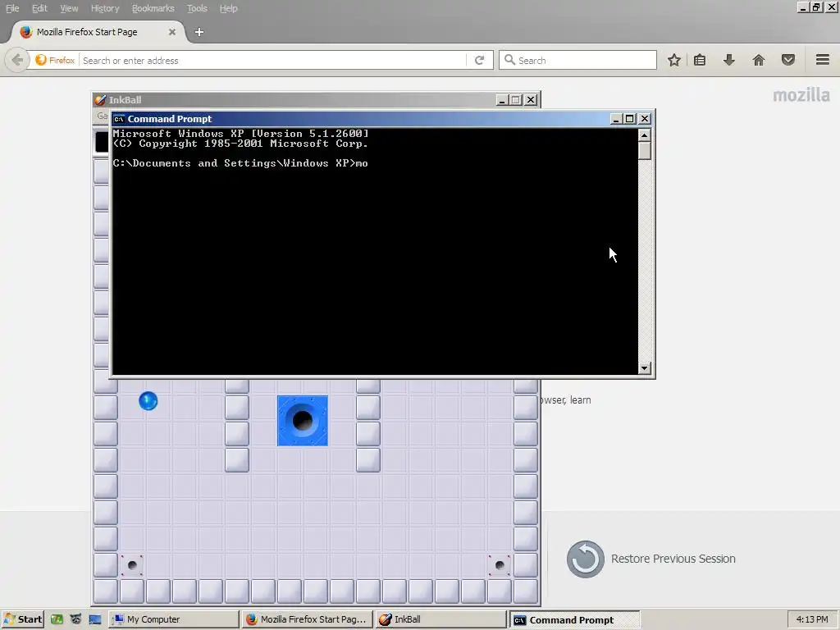Open the Firefox hamburger menu

822,59
